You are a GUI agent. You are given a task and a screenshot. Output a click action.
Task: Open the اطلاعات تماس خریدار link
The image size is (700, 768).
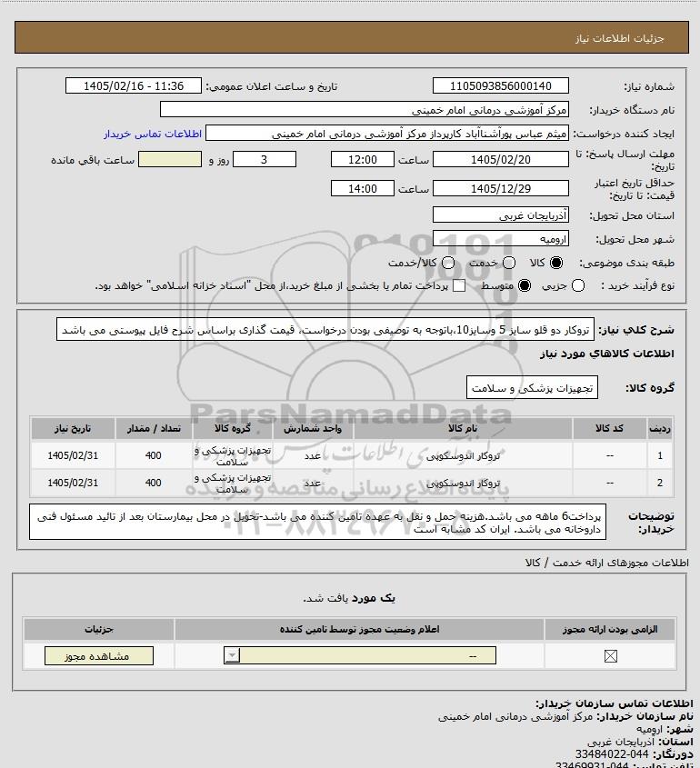tap(153, 134)
